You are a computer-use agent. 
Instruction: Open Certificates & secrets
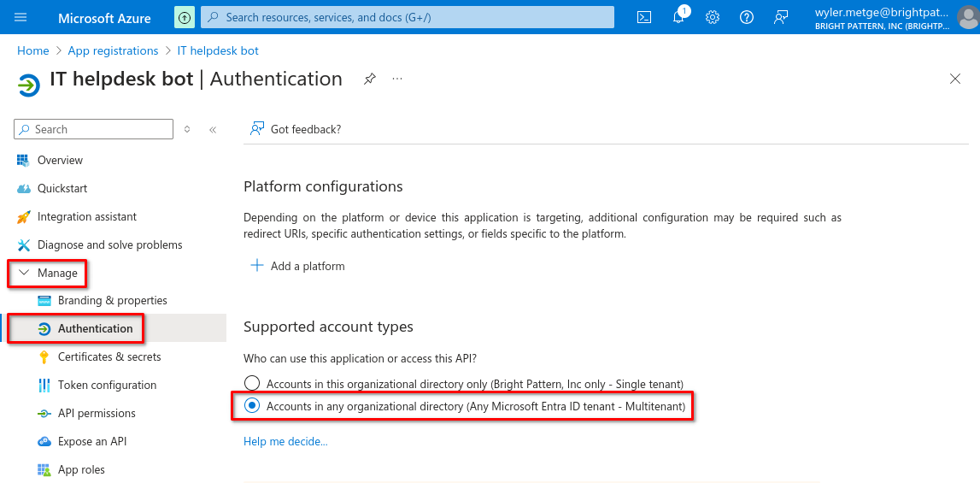109,356
